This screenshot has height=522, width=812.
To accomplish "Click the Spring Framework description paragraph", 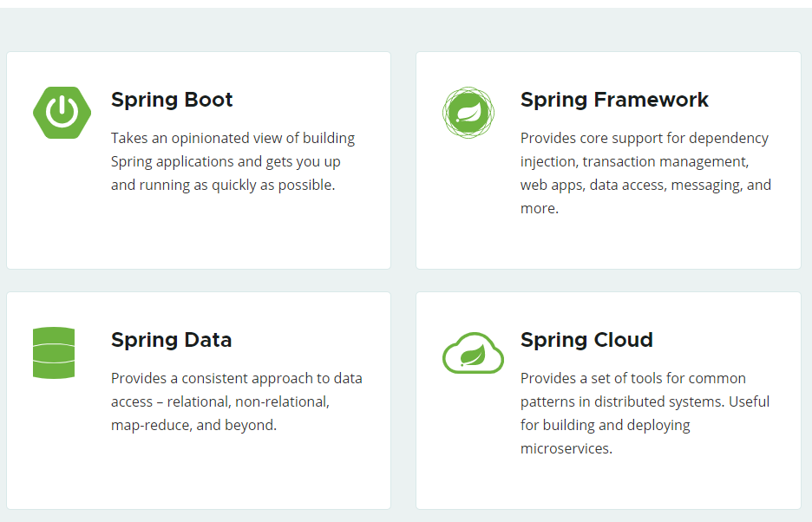I will pyautogui.click(x=645, y=173).
